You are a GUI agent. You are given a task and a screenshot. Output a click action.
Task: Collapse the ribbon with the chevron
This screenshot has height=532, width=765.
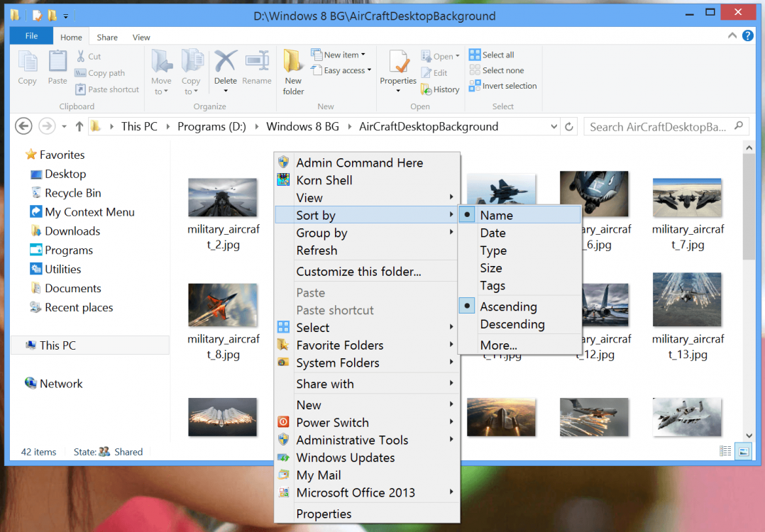731,35
